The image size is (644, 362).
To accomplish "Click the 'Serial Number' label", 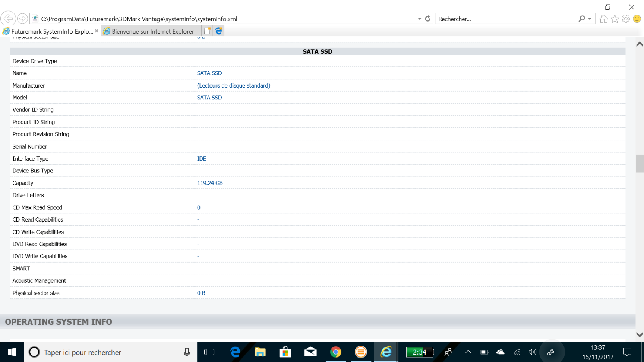I will 30,147.
